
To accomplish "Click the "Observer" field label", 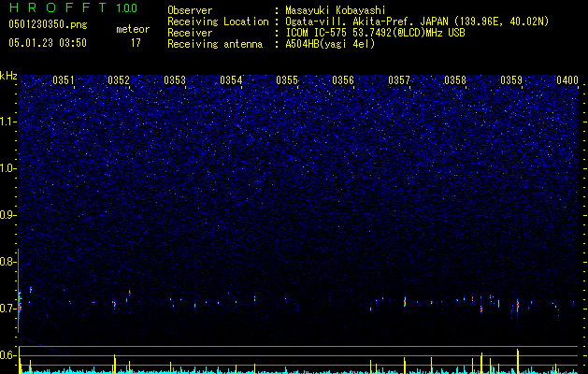I will tap(190, 10).
